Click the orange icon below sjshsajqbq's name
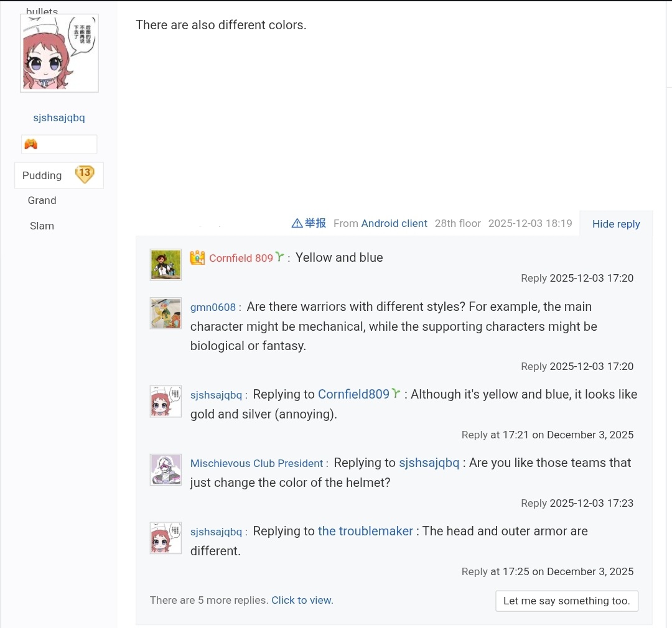Screen dimensions: 672x628 31,144
